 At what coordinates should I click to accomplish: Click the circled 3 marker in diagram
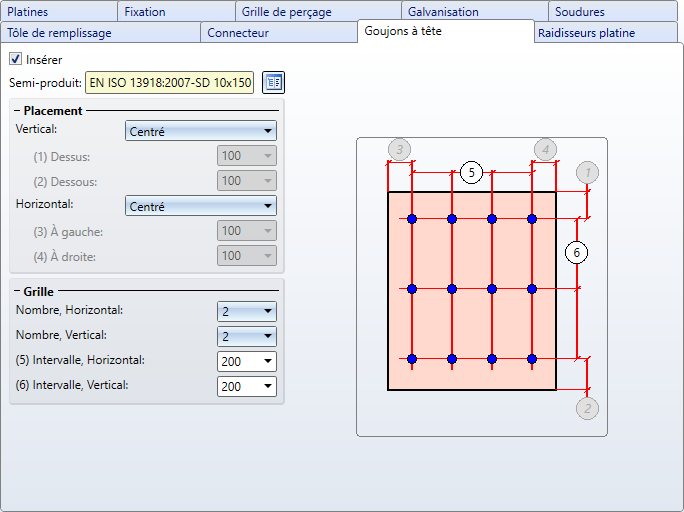[x=399, y=150]
